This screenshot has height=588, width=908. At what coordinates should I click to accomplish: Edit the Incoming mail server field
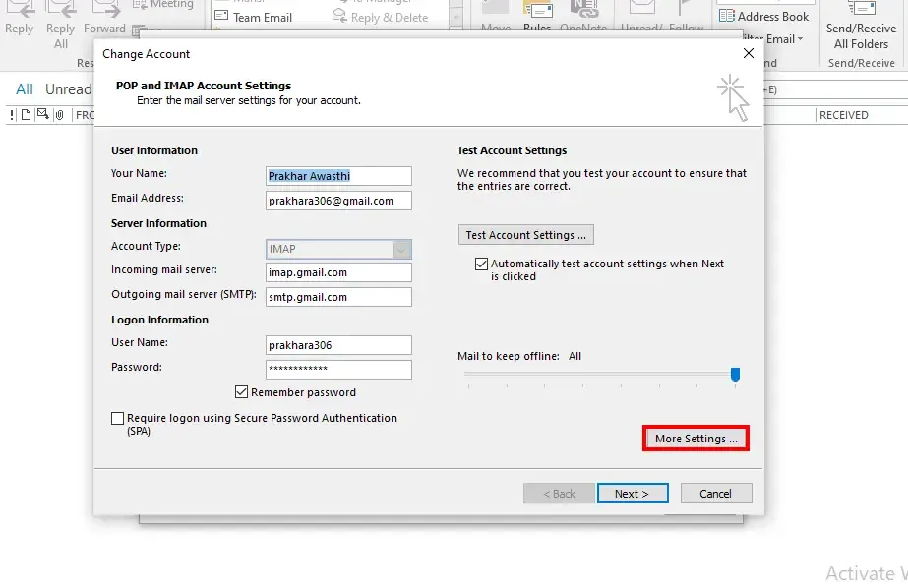tap(338, 272)
